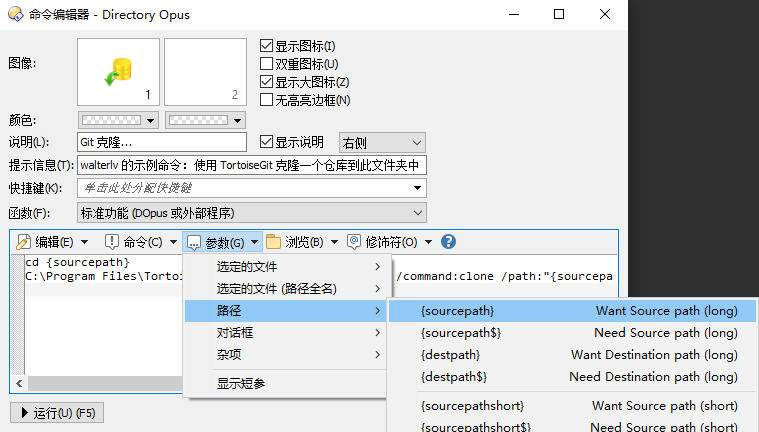Open first 颜色 color dropdown

point(118,120)
